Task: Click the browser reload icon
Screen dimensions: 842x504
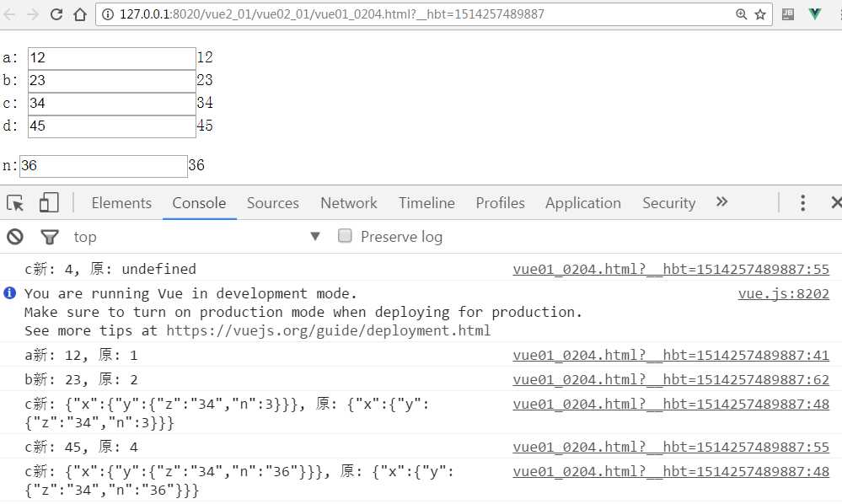Action: coord(56,14)
